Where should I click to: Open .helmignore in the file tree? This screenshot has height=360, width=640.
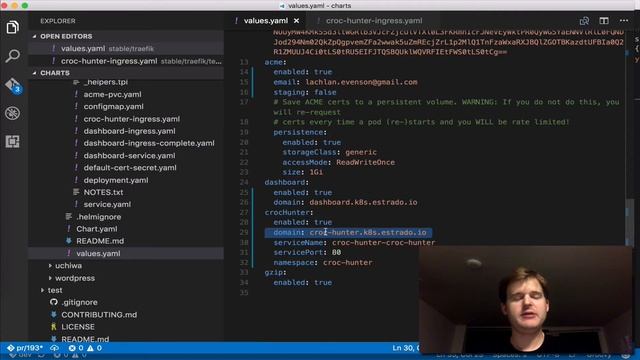[98, 217]
